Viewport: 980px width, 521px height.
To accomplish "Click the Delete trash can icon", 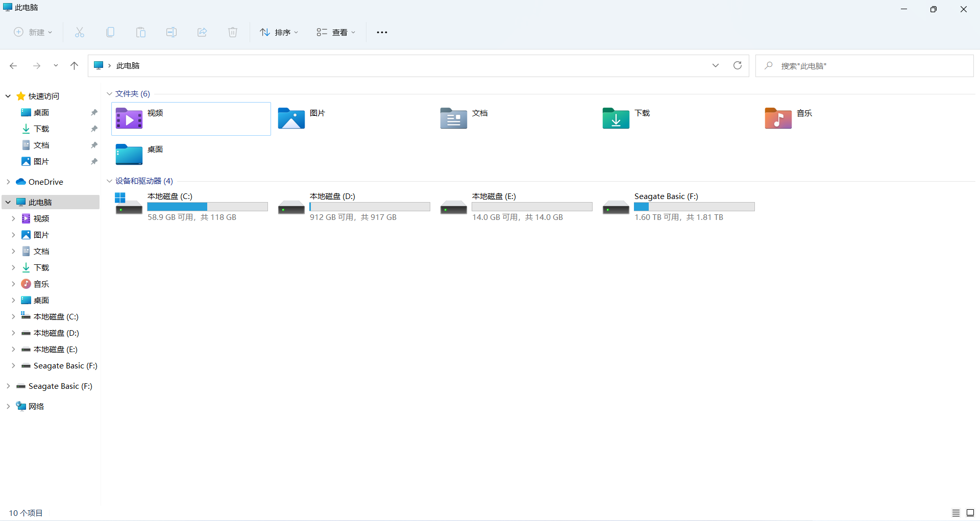I will (233, 32).
